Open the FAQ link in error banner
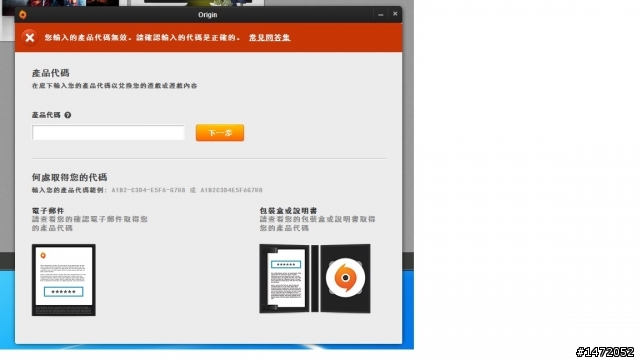The width and height of the screenshot is (640, 360). click(x=269, y=38)
